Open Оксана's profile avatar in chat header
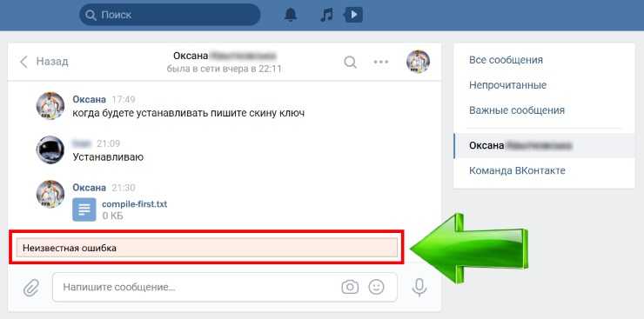This screenshot has width=644, height=319. pyautogui.click(x=418, y=62)
